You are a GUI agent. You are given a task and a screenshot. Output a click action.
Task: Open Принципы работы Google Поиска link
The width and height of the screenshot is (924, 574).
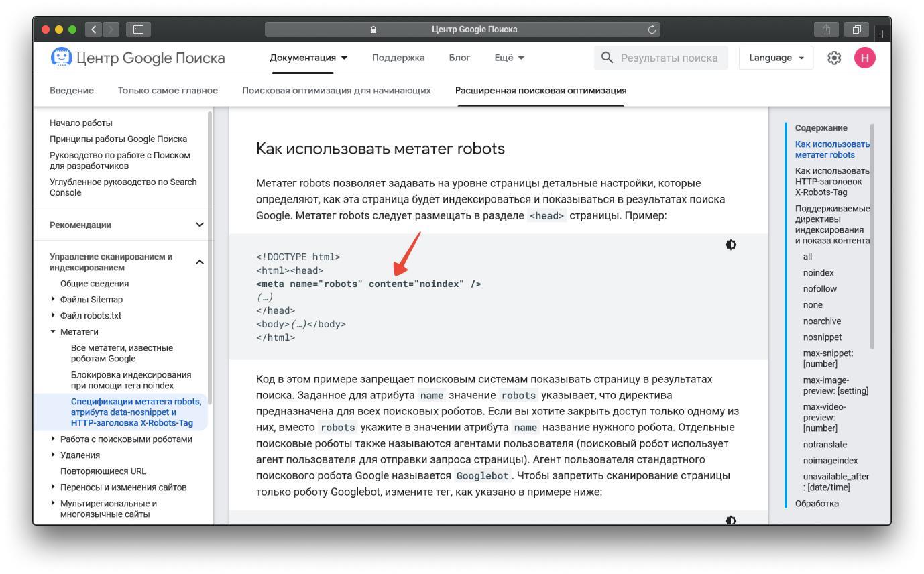pos(119,139)
